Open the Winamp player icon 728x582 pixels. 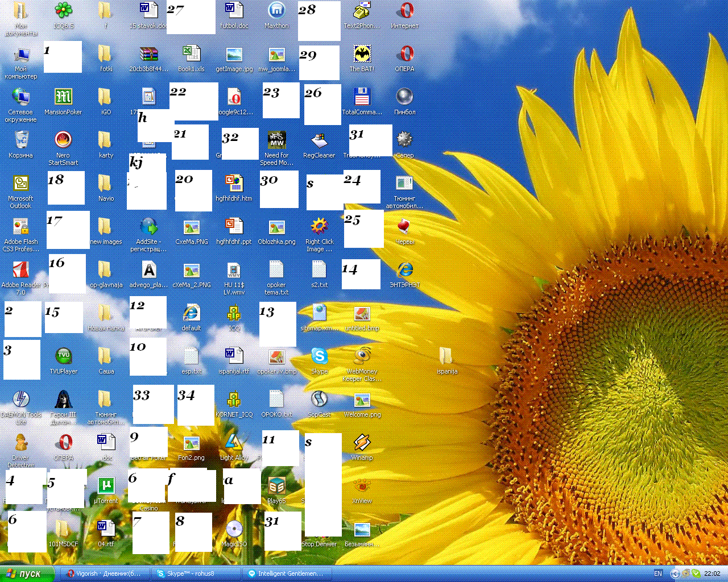(x=362, y=443)
